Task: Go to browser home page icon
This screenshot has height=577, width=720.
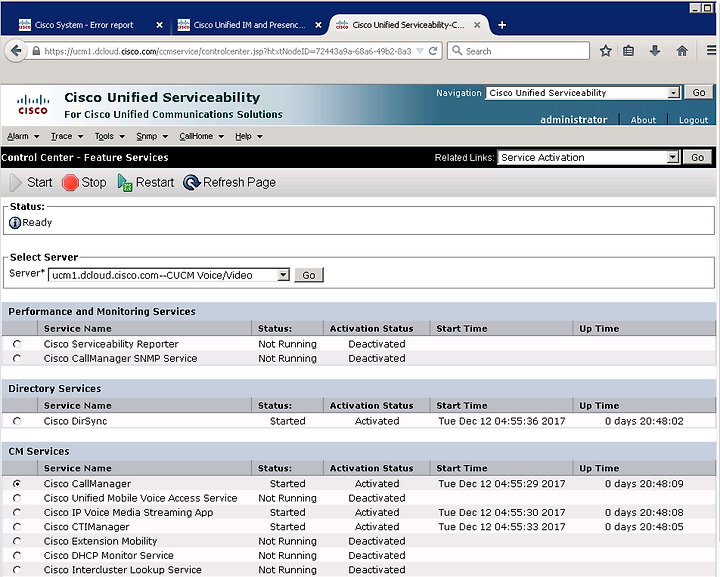Action: click(682, 51)
